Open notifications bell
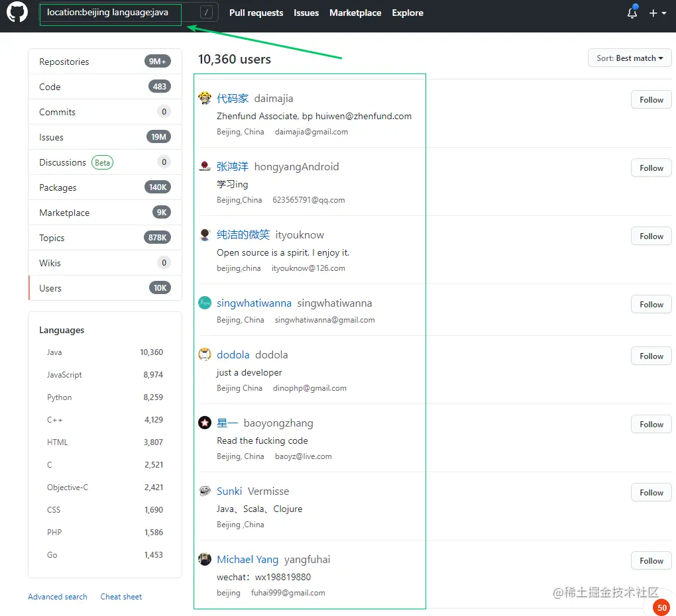 pos(632,12)
